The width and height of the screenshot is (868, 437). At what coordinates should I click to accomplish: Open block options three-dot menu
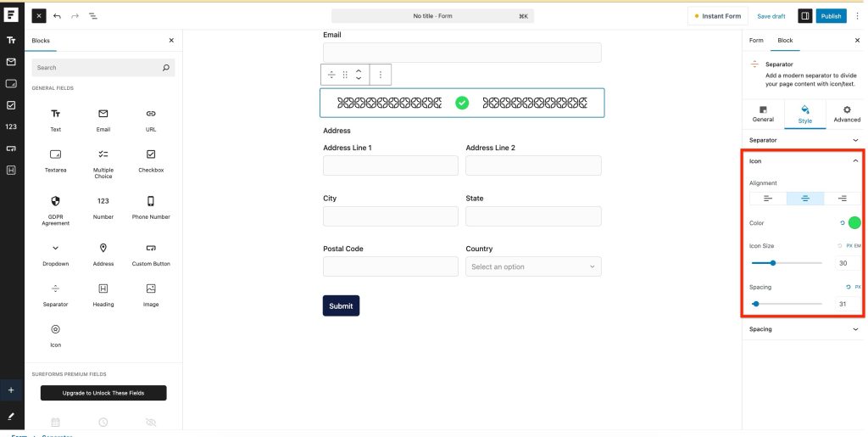pos(380,75)
